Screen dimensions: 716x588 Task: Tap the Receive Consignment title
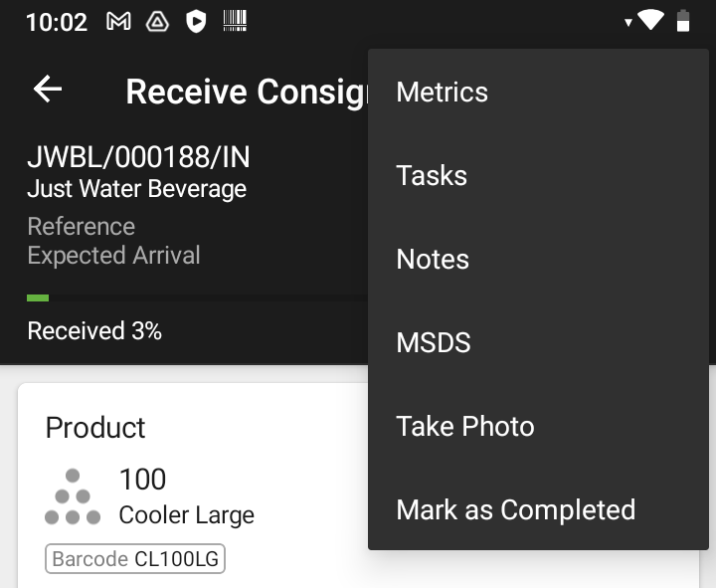click(x=247, y=92)
